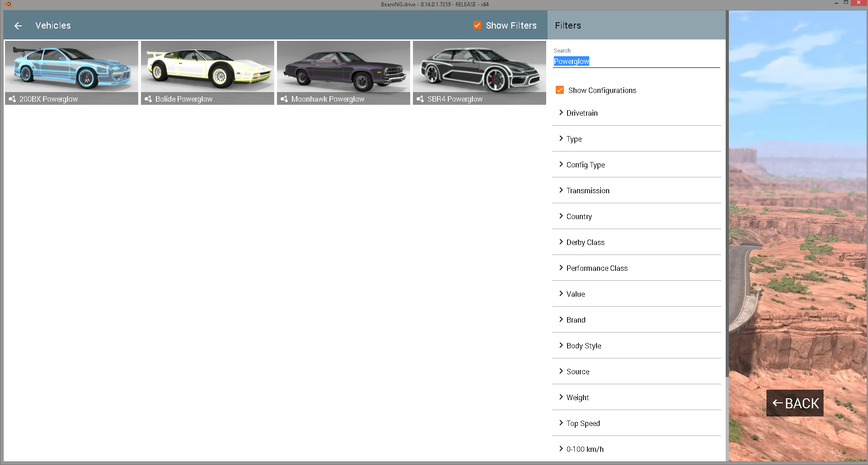Expand the Transmission filter
The width and height of the screenshot is (868, 465).
[x=636, y=191]
